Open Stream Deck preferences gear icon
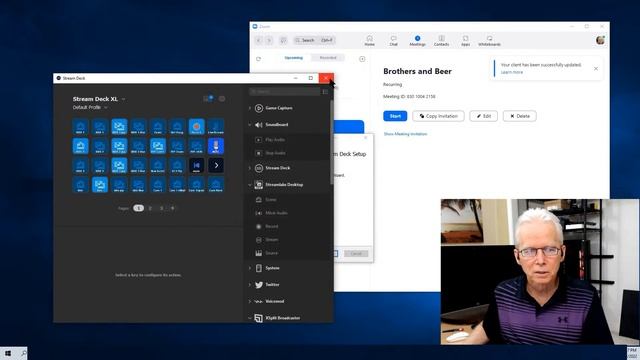This screenshot has height=360, width=640. tap(222, 99)
